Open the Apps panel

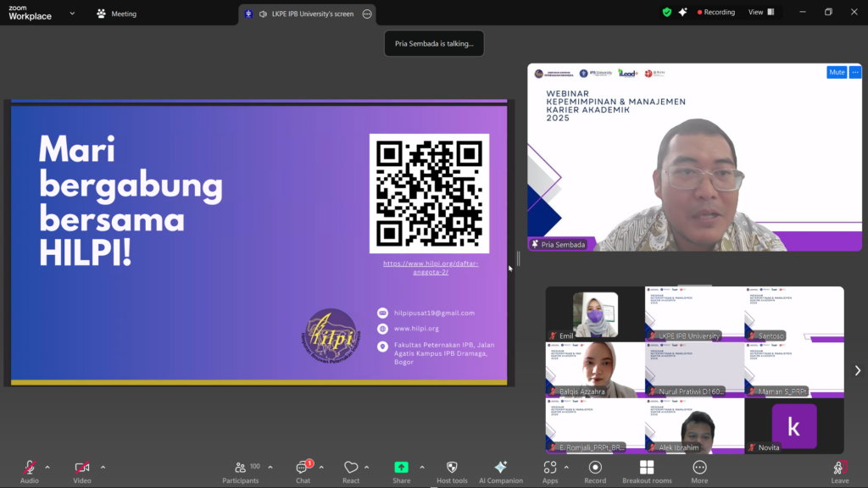click(x=549, y=471)
